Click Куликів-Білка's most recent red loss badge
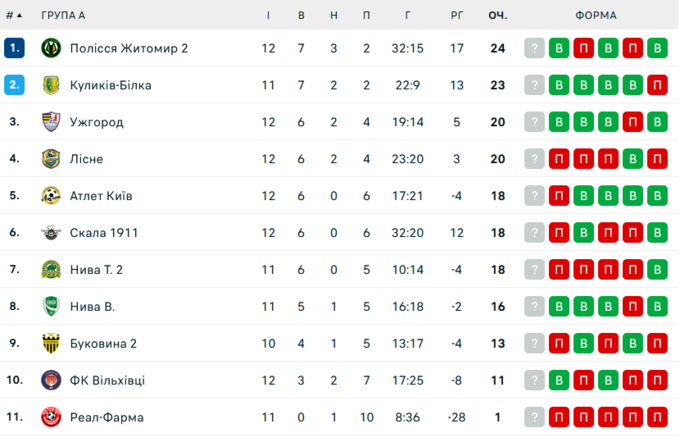 point(657,85)
